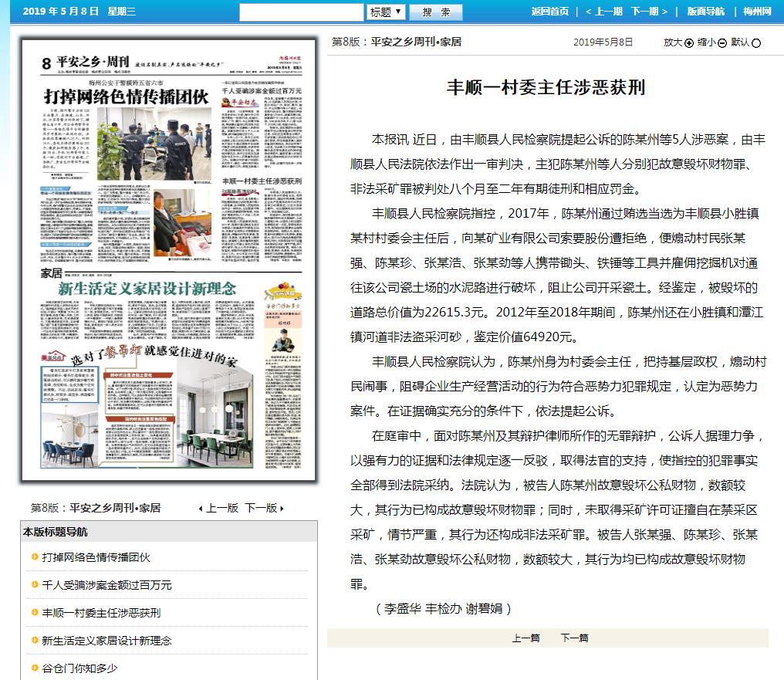This screenshot has width=784, height=680.
Task: Click newspaper headline 打掉网络色情传播团伙 on page image
Action: (126, 96)
